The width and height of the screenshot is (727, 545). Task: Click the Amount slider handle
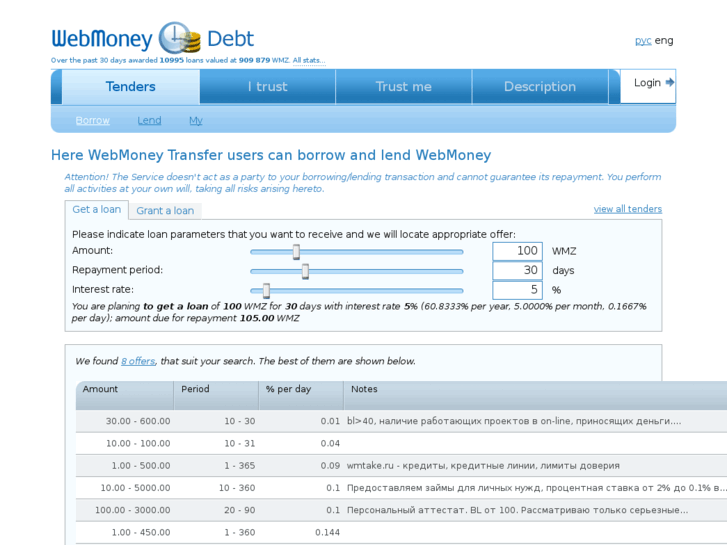point(296,252)
